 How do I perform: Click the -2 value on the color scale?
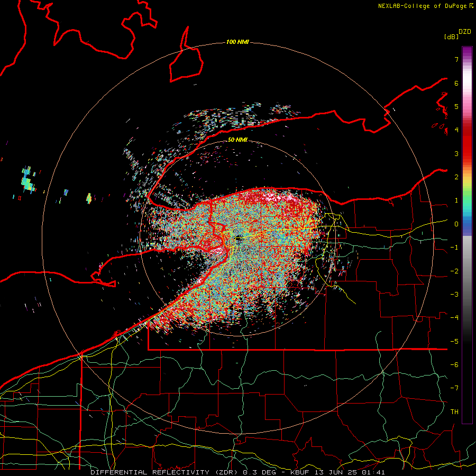tap(454, 271)
